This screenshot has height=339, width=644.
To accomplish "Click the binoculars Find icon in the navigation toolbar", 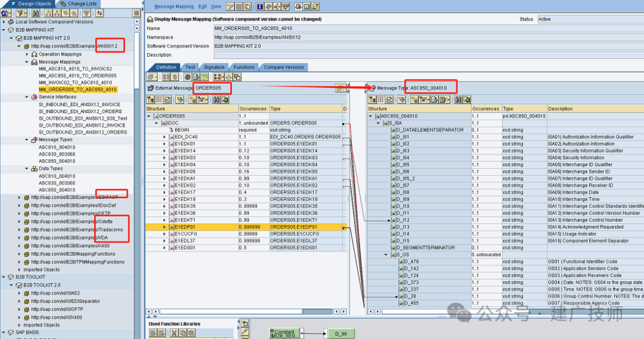I will tap(36, 13).
